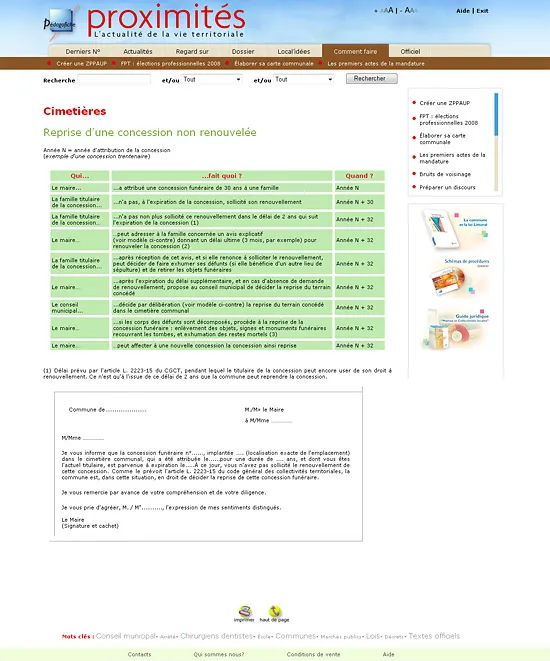
Task: Open the Qui sommes nous? footer link
Action: coord(219,655)
